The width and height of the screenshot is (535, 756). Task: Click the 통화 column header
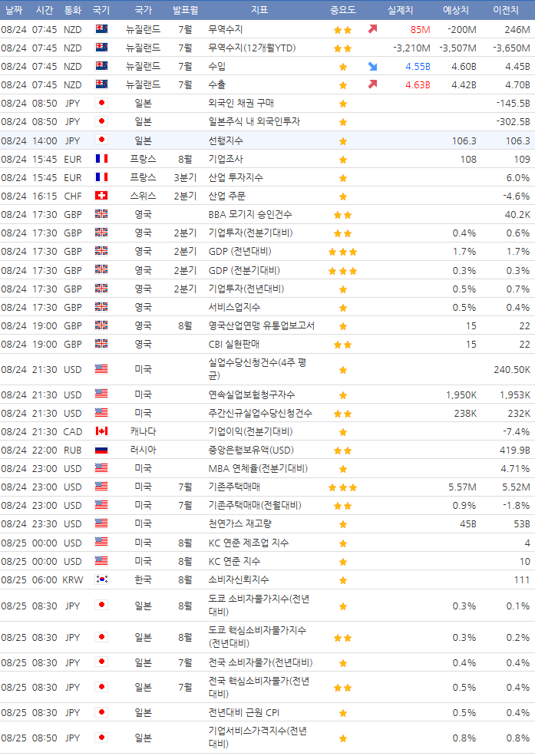[73, 10]
